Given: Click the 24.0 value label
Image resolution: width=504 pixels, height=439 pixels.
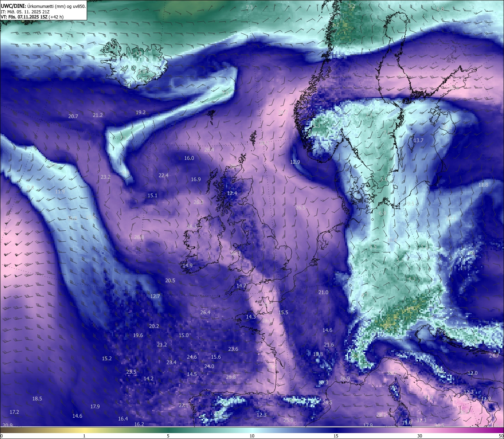Looking at the screenshot, I should (209, 366).
